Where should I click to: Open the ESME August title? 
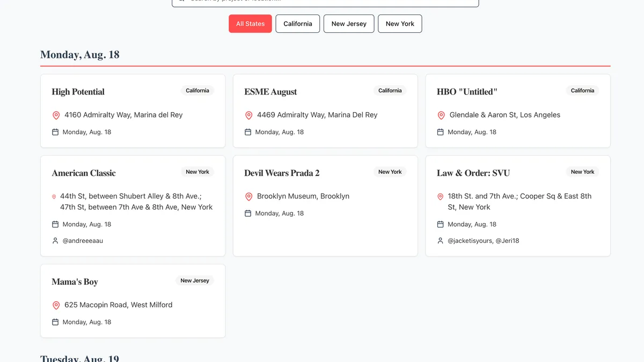point(270,92)
